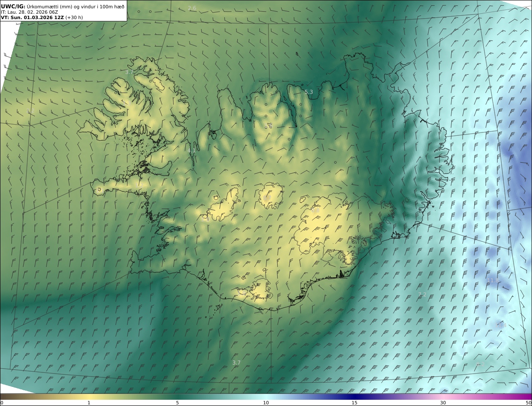Click the '8.2' value near the bottom-right corner
The image size is (532, 406).
[480, 364]
